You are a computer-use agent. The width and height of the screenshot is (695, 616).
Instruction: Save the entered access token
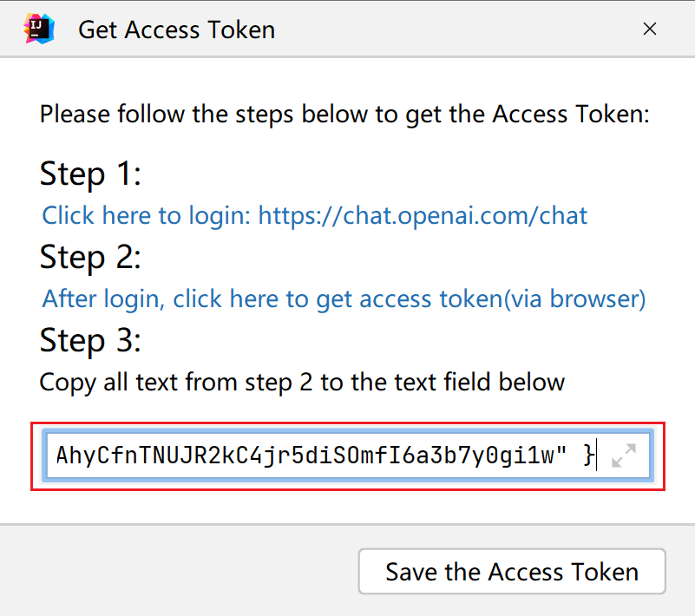tap(511, 571)
